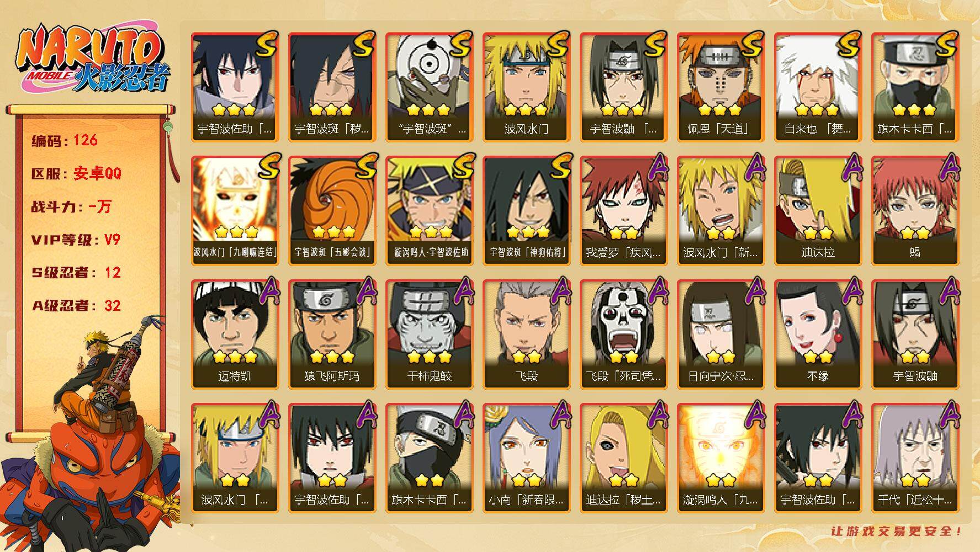The image size is (980, 552).
Task: Click the 佩恩「天道」 ninja card
Action: point(721,87)
